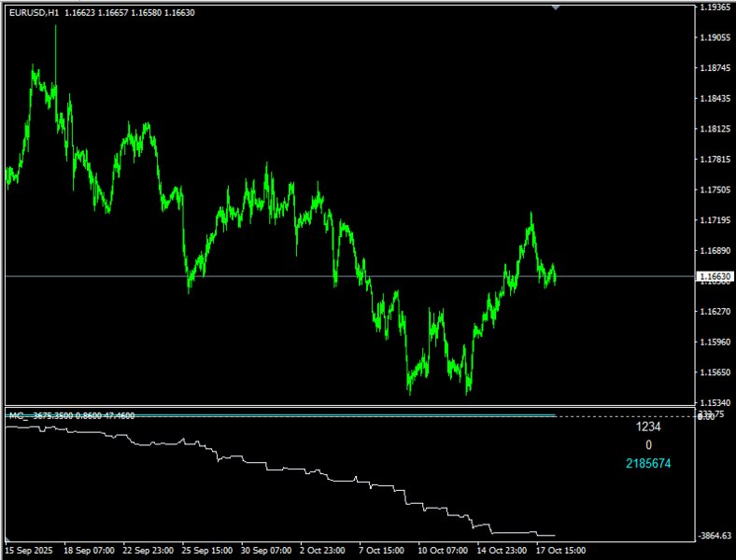The width and height of the screenshot is (736, 560).
Task: Click the gray triangle in the indicator window's corner
Action: click(8, 539)
